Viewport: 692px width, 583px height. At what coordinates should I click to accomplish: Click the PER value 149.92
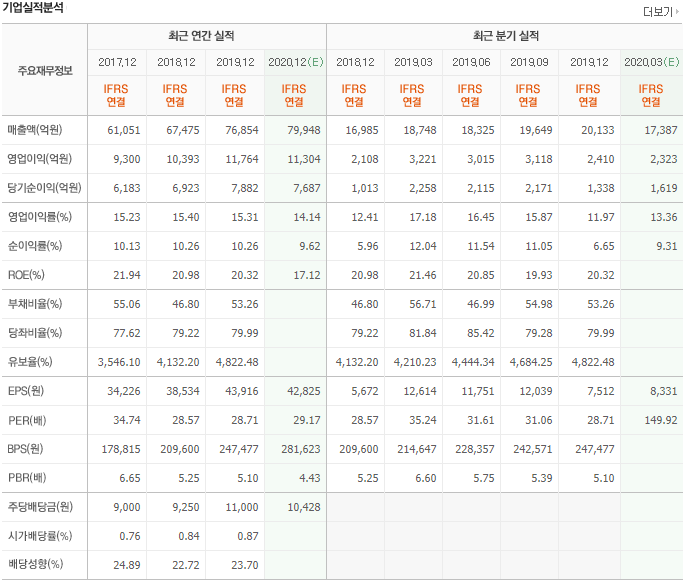(x=661, y=420)
